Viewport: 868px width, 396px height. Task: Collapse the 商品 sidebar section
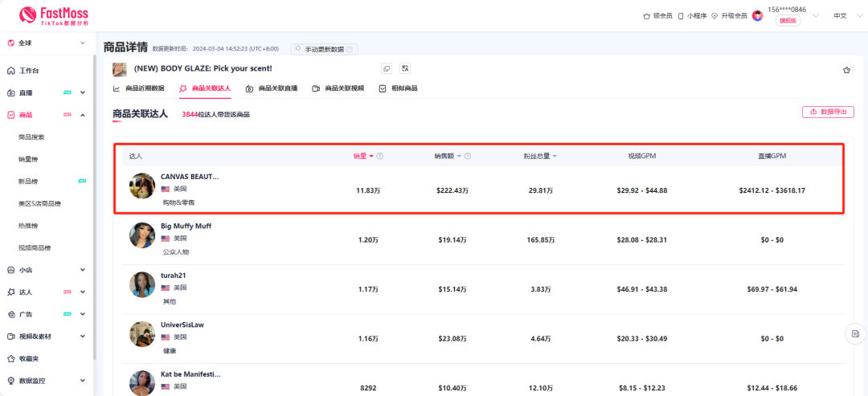tap(82, 115)
